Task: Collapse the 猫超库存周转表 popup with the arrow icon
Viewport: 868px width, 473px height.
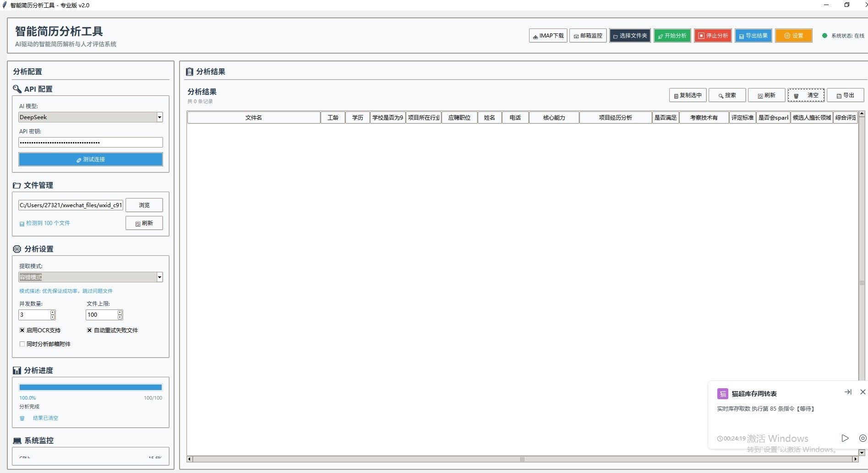Action: click(x=848, y=392)
